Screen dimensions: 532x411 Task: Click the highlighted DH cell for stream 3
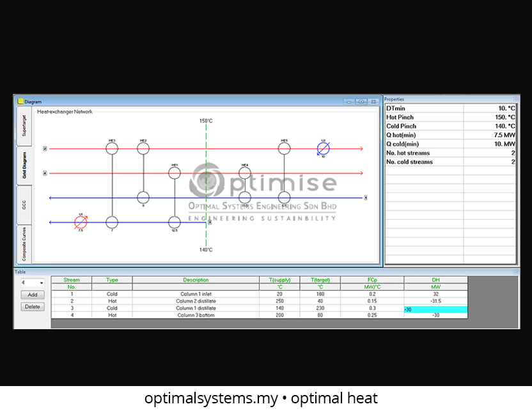(x=435, y=309)
